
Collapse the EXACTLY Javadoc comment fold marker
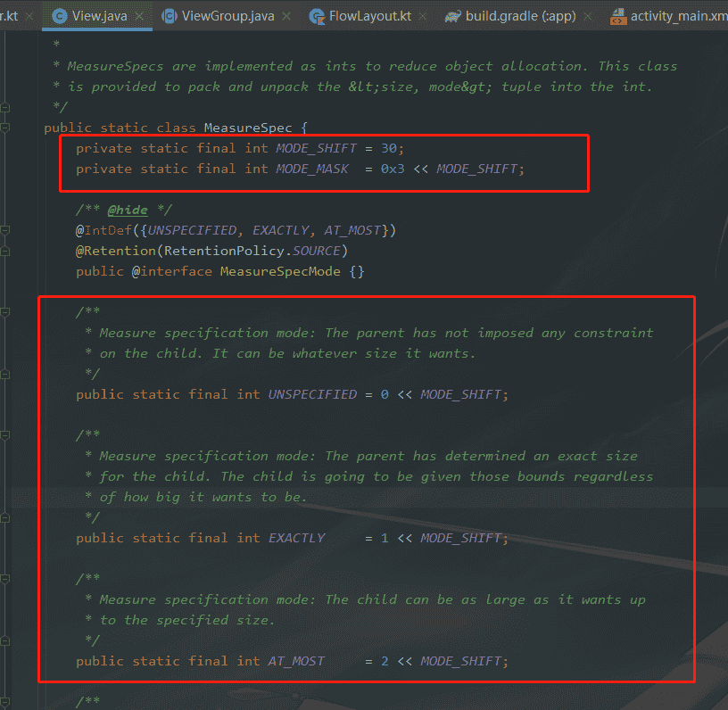point(5,435)
